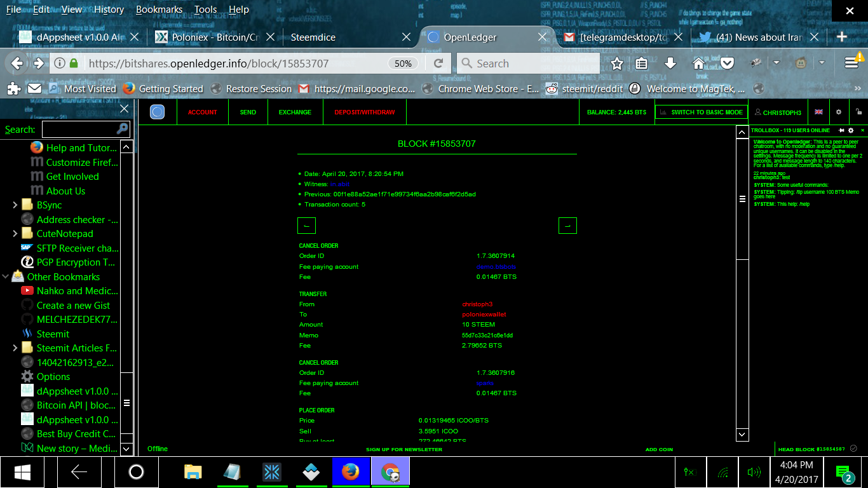Click Firefox back navigation arrow
The width and height of the screenshot is (868, 488).
(x=17, y=63)
